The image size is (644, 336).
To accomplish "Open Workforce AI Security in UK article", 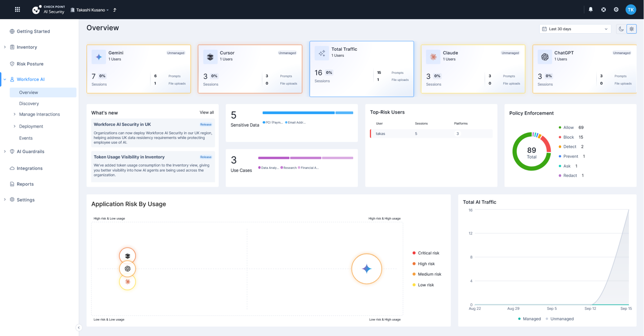I will coord(153,132).
